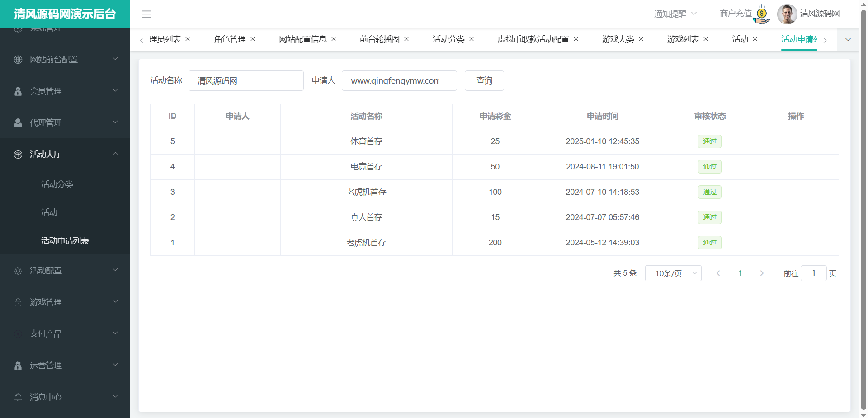Close the 前台轮播图 tab

point(406,39)
